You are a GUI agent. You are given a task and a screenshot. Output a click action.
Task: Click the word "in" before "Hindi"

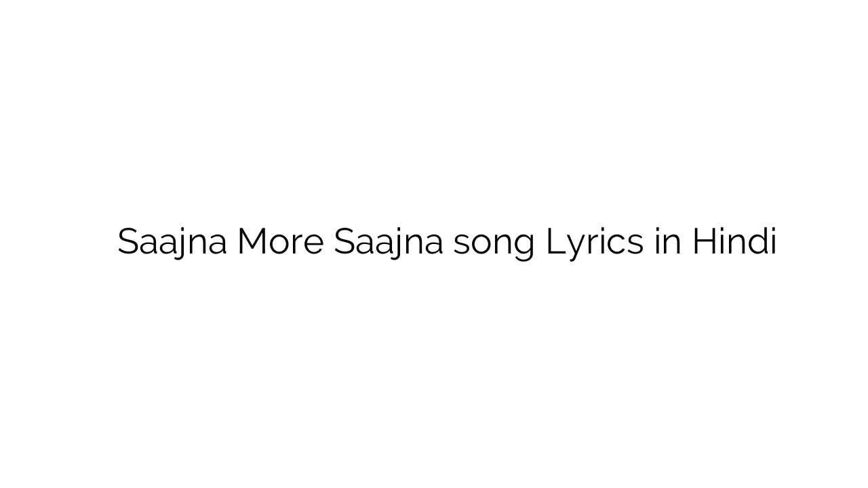pos(667,242)
